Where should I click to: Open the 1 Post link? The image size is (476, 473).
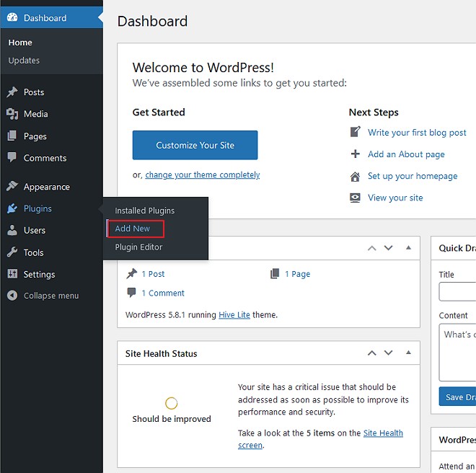click(153, 274)
